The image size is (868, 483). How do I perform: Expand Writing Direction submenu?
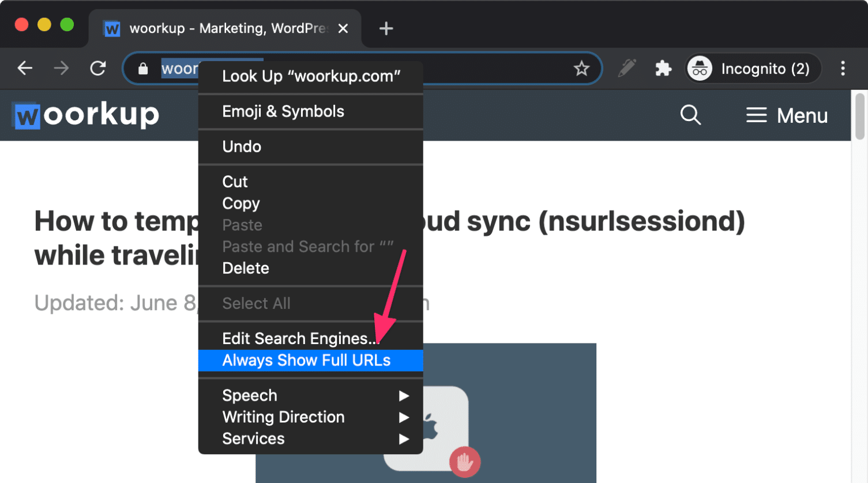tap(311, 417)
